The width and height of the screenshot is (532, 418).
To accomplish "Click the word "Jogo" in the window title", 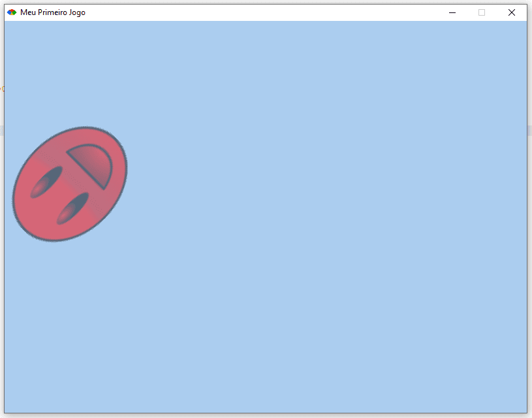I will pyautogui.click(x=76, y=13).
